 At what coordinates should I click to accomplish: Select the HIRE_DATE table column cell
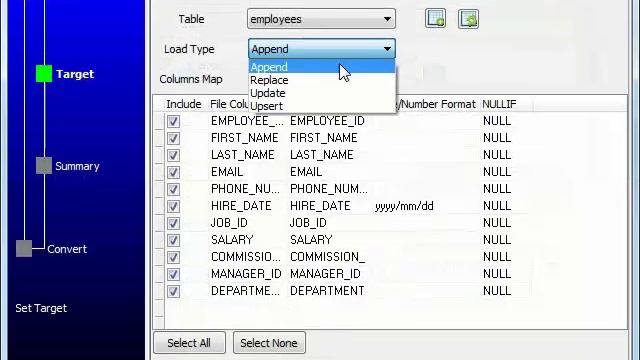click(320, 206)
